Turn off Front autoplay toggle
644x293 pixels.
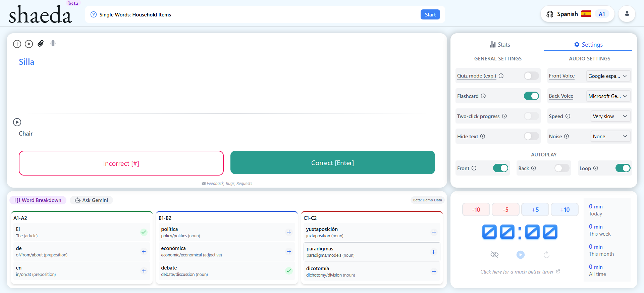[500, 168]
